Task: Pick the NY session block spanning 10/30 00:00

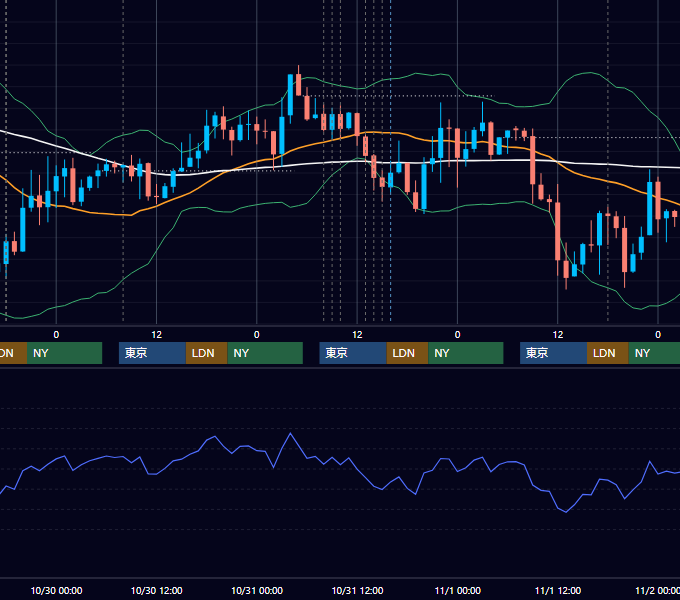Action: 65,353
